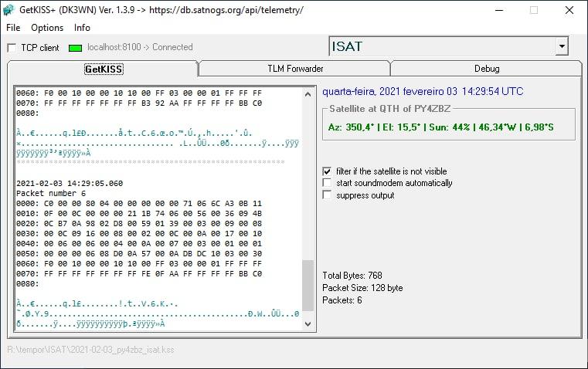Enable start soundmodem automatically
588x369 pixels.
tap(327, 183)
